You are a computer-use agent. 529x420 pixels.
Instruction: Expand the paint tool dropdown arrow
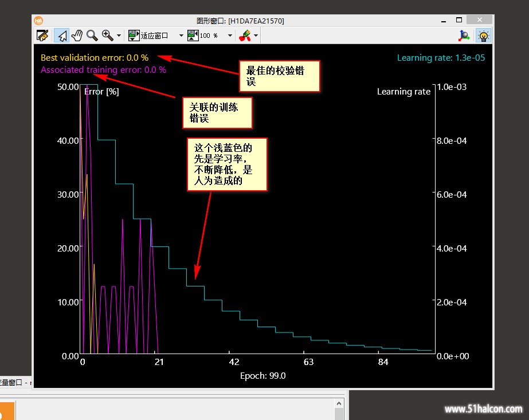pyautogui.click(x=256, y=36)
